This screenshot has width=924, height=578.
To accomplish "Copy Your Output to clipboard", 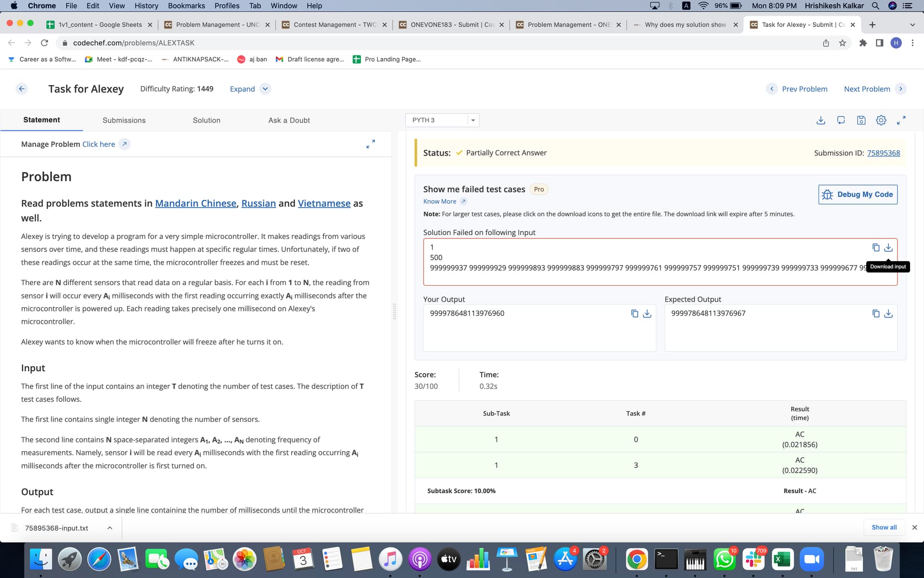I will coord(634,314).
